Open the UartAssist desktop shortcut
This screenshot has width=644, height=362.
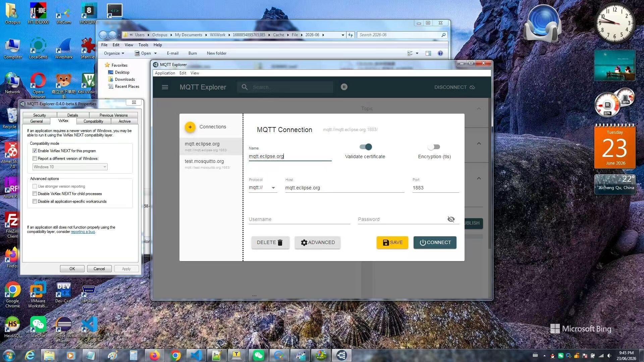tap(89, 293)
